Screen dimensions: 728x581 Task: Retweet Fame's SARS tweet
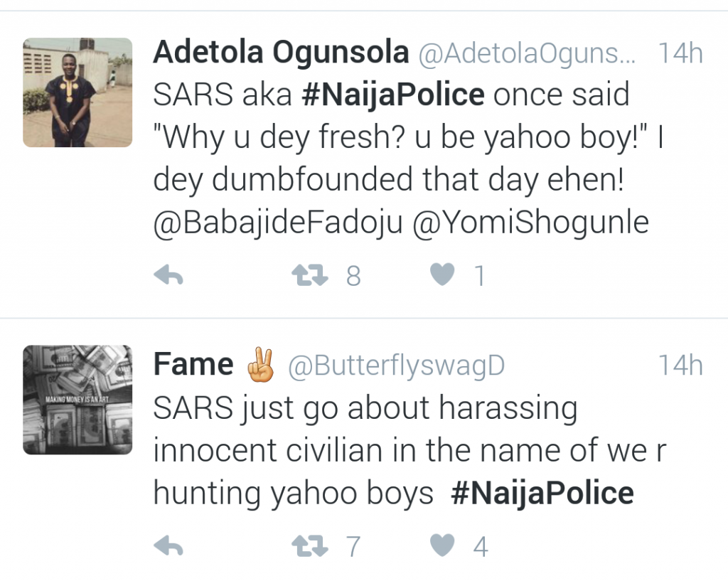click(x=310, y=546)
